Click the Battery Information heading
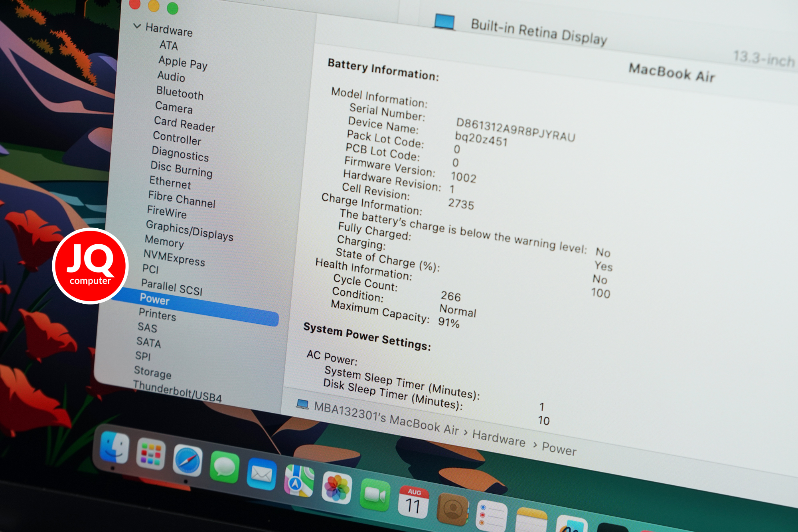 point(383,69)
